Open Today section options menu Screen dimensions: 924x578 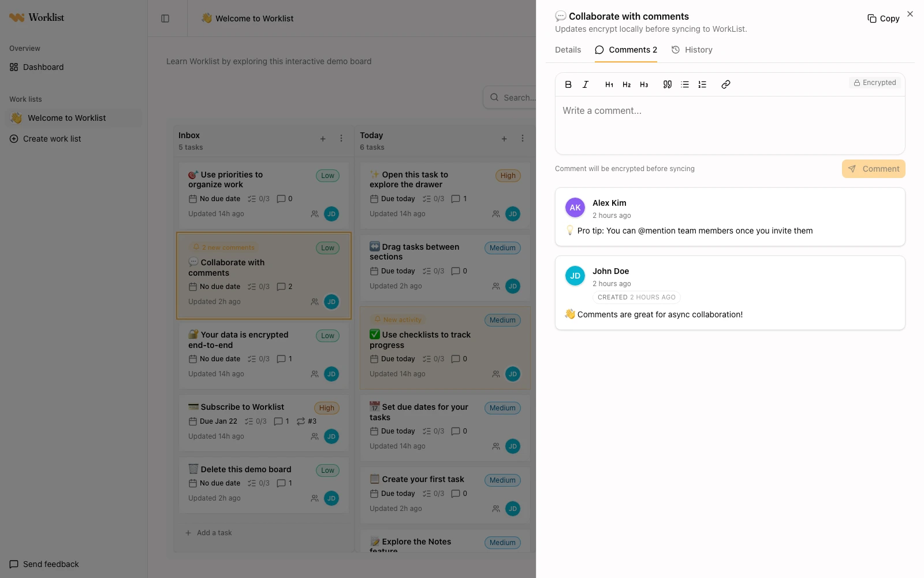[x=523, y=139]
